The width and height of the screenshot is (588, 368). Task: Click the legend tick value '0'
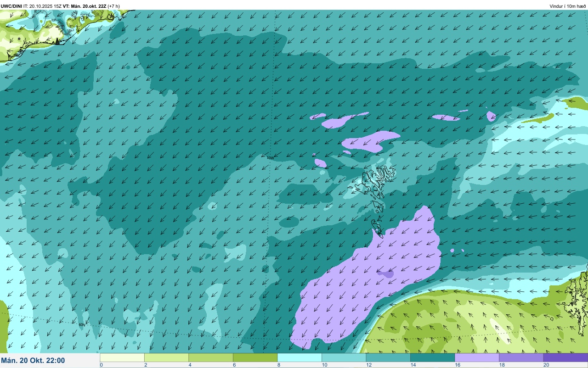click(101, 365)
